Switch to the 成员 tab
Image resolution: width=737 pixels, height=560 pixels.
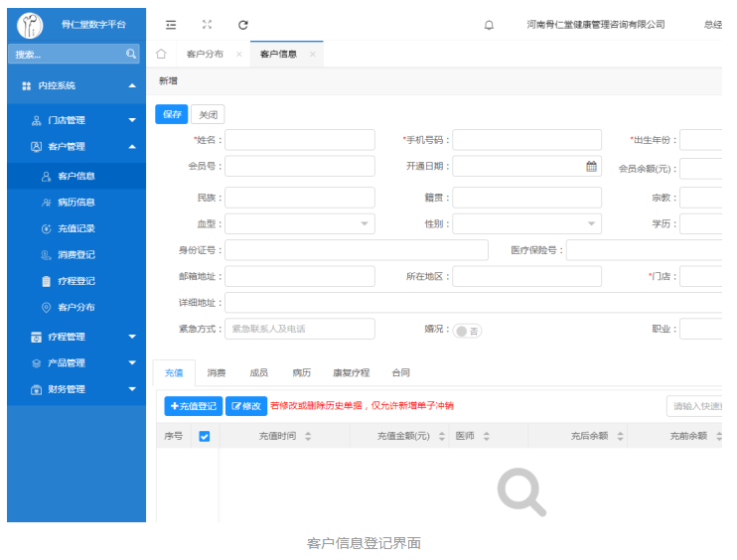coord(259,373)
